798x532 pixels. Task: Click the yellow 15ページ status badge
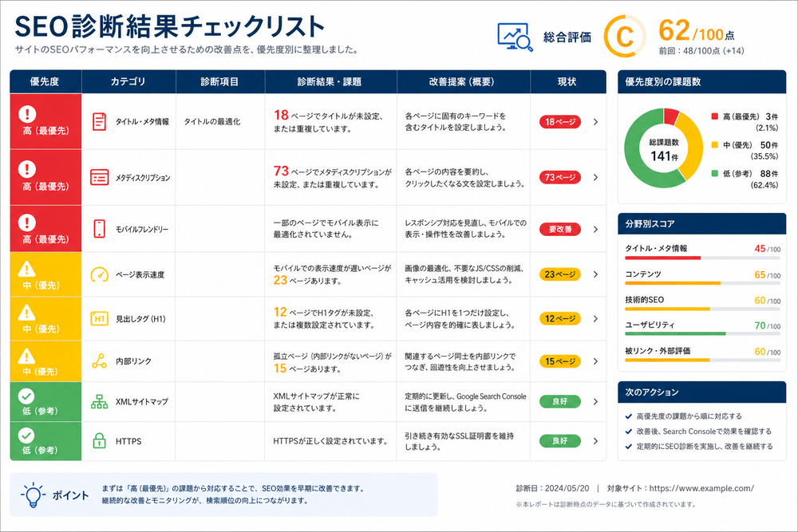point(560,361)
